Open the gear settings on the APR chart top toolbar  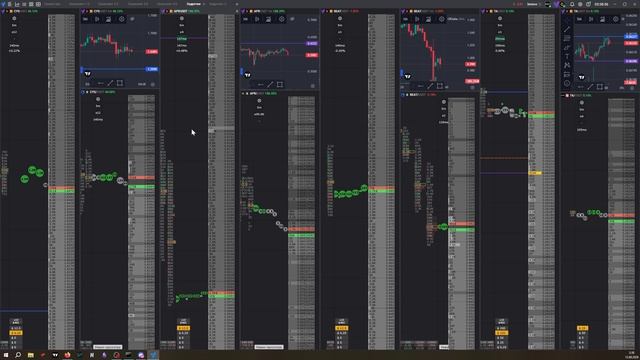coord(282,19)
